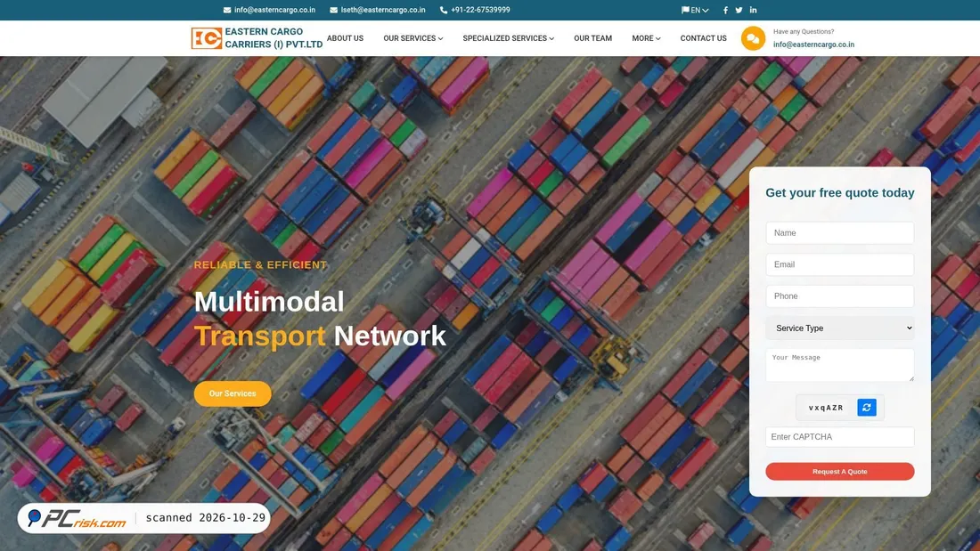Open the LinkedIn icon in top bar
This screenshot has height=551, width=980.
(x=753, y=10)
